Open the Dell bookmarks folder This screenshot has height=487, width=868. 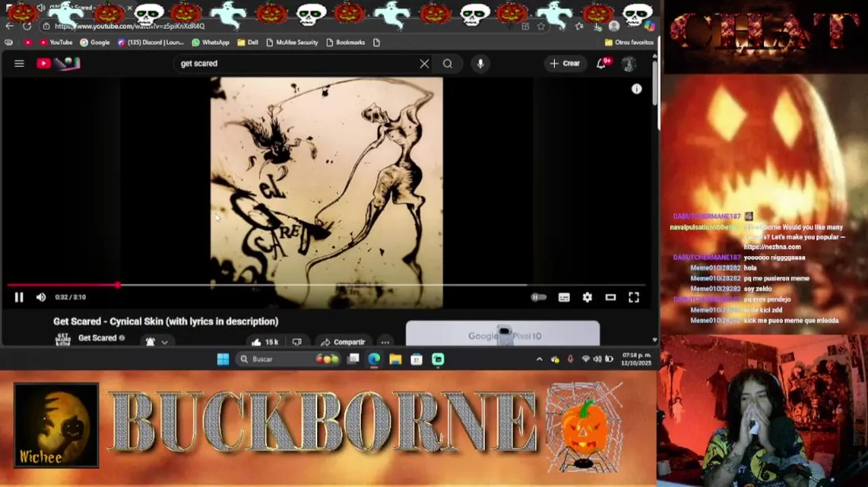[247, 42]
